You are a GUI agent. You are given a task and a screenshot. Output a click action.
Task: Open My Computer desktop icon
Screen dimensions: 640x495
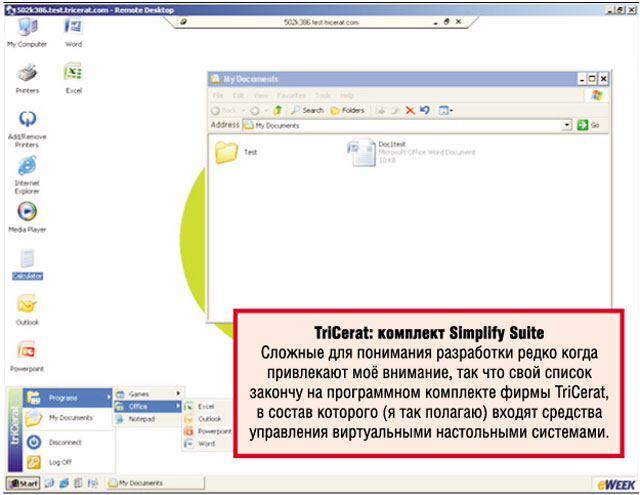point(27,33)
